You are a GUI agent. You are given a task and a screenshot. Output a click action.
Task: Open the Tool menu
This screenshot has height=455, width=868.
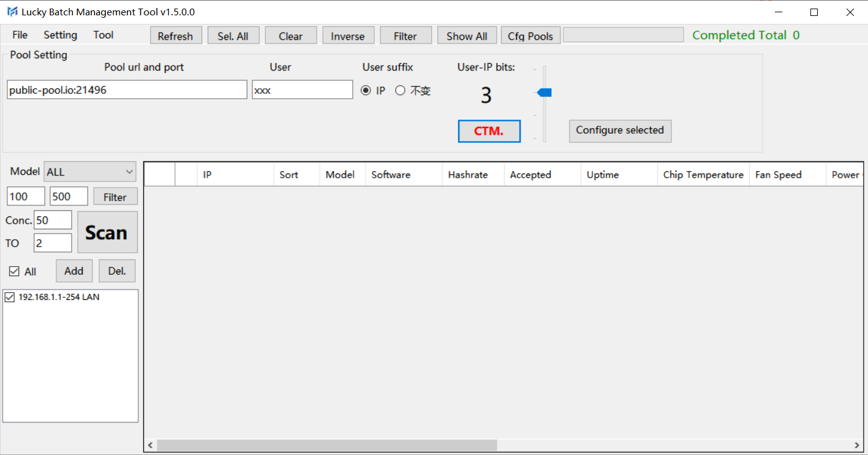(103, 35)
